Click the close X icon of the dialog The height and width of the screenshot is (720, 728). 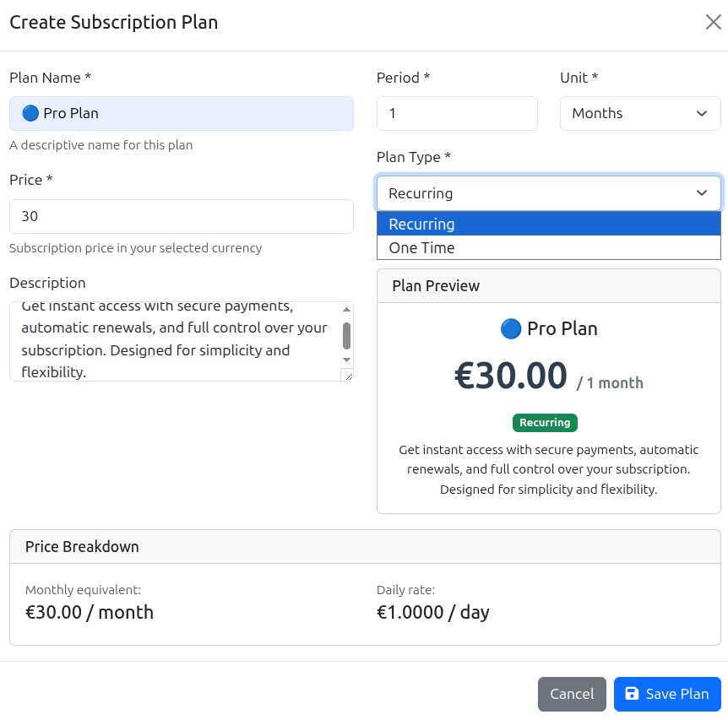(x=713, y=22)
